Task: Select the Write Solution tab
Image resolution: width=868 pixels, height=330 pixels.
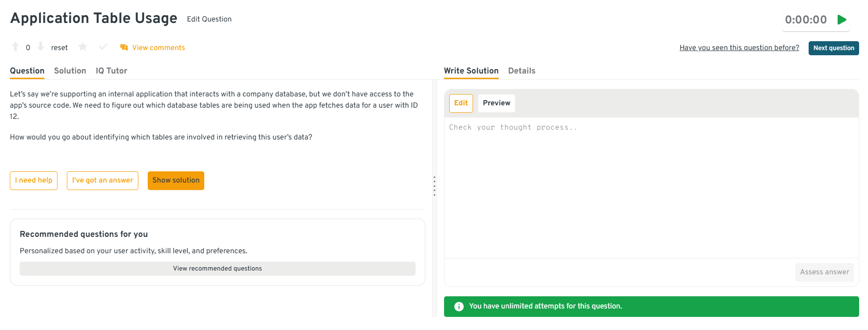Action: (471, 71)
